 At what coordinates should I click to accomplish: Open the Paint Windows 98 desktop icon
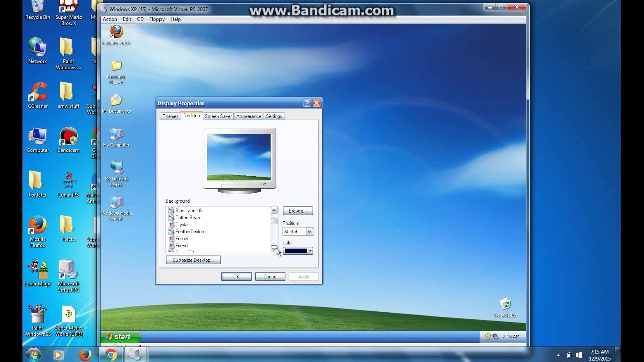click(38, 320)
